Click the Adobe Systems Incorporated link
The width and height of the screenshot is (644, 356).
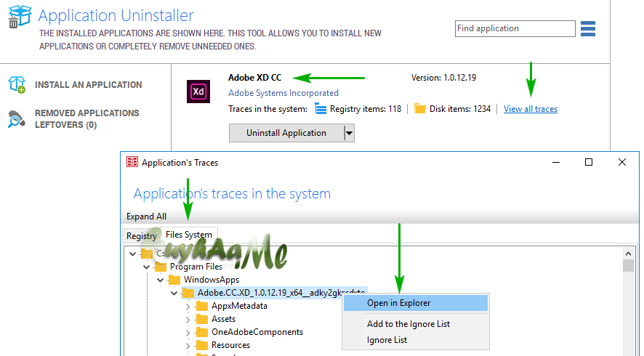point(283,93)
